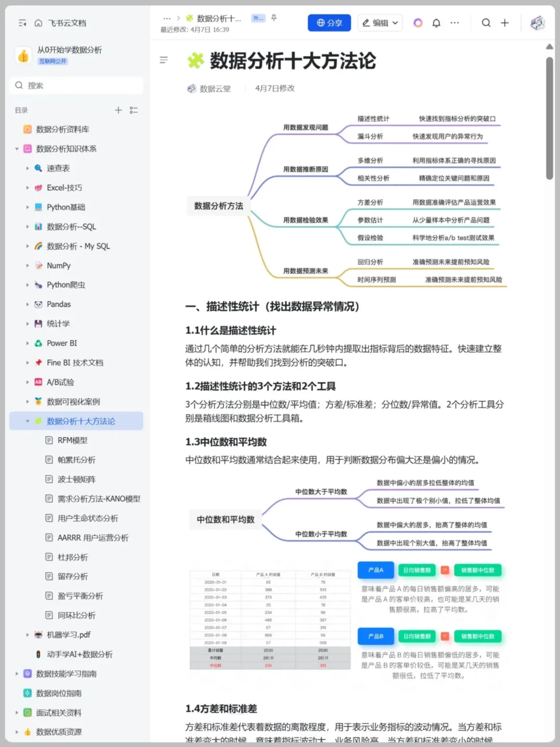560x747 pixels.
Task: Collapse the 数据分析十大方法论 section
Action: pyautogui.click(x=27, y=421)
